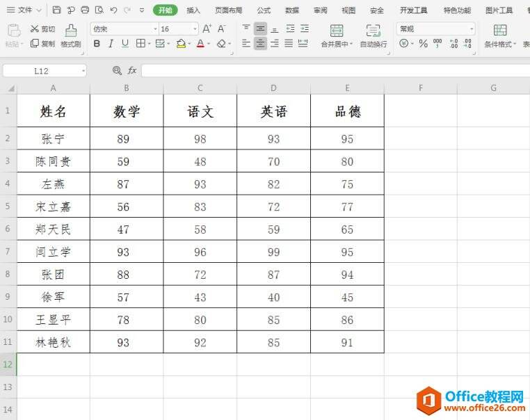Align cell text to the right
This screenshot has height=420, width=530.
point(275,43)
